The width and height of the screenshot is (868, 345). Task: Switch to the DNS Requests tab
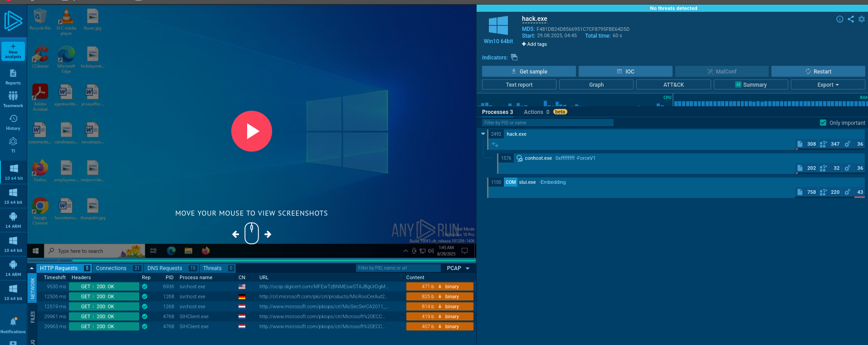[171, 268]
